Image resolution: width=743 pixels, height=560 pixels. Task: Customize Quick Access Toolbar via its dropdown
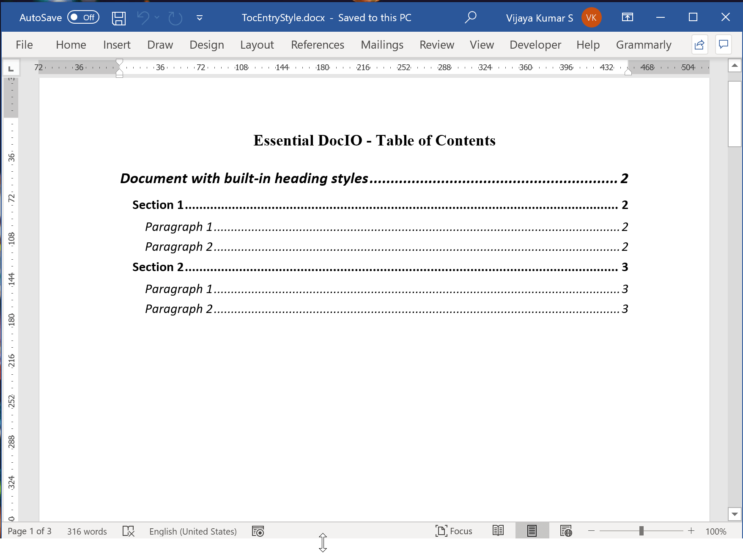[199, 17]
